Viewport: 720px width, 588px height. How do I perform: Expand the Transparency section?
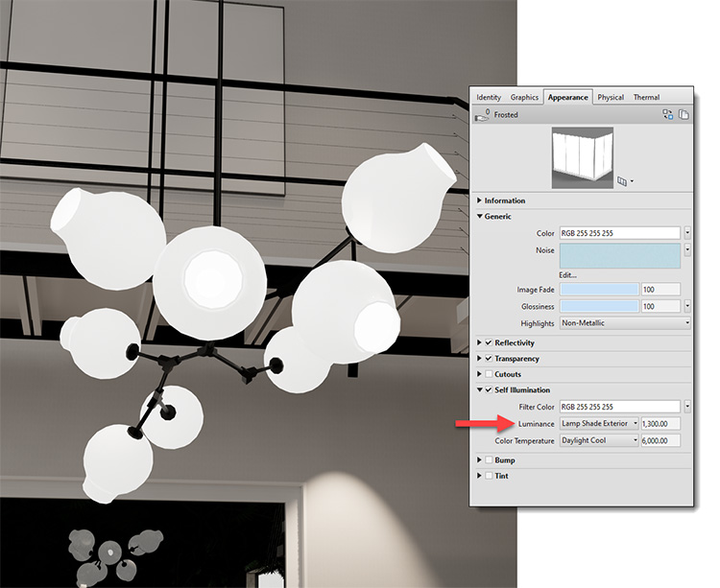[x=479, y=358]
